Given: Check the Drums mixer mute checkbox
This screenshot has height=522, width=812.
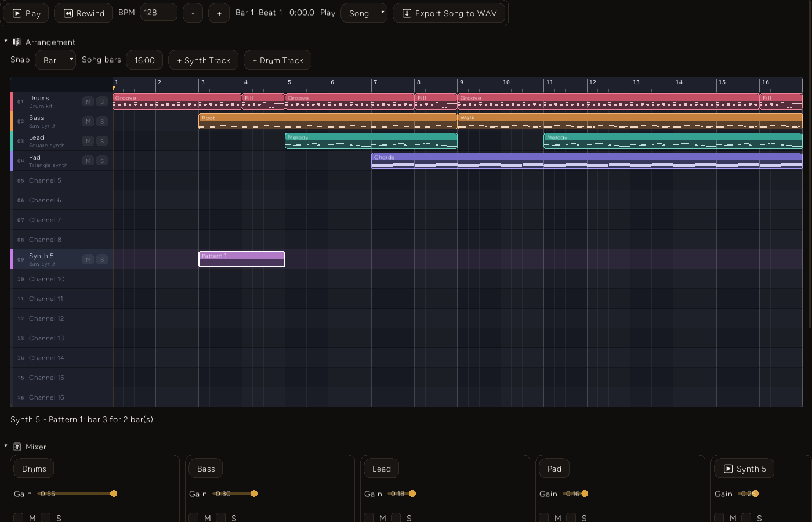Looking at the screenshot, I should (19, 517).
